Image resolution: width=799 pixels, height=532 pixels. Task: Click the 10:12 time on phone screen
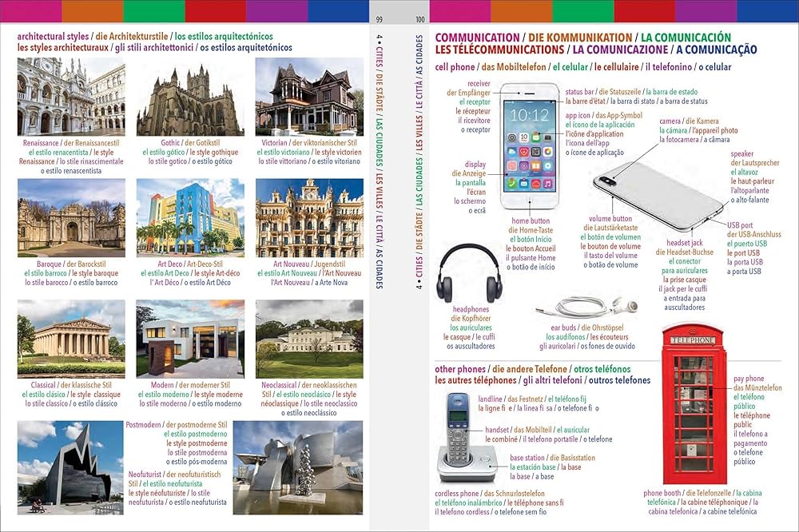530,115
